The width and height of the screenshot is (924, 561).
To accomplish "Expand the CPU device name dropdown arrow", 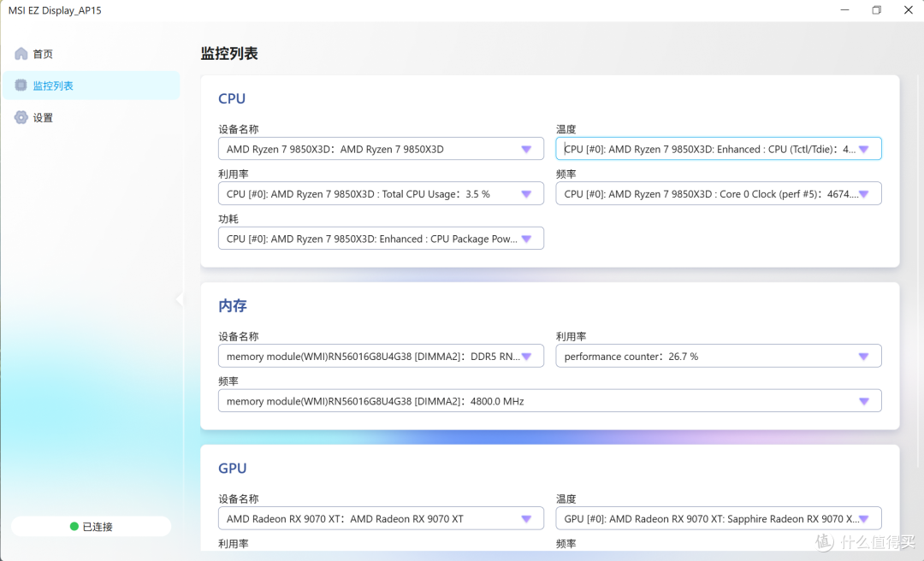I will click(x=526, y=149).
